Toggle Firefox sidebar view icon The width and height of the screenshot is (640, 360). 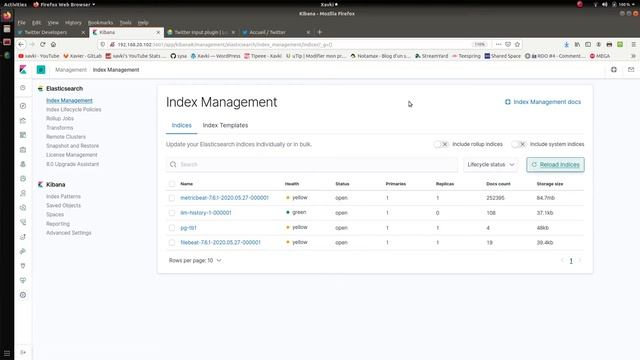[x=588, y=44]
